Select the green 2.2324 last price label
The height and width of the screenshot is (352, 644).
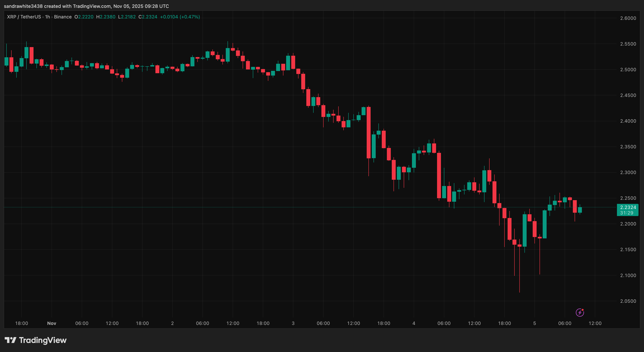[x=628, y=207]
